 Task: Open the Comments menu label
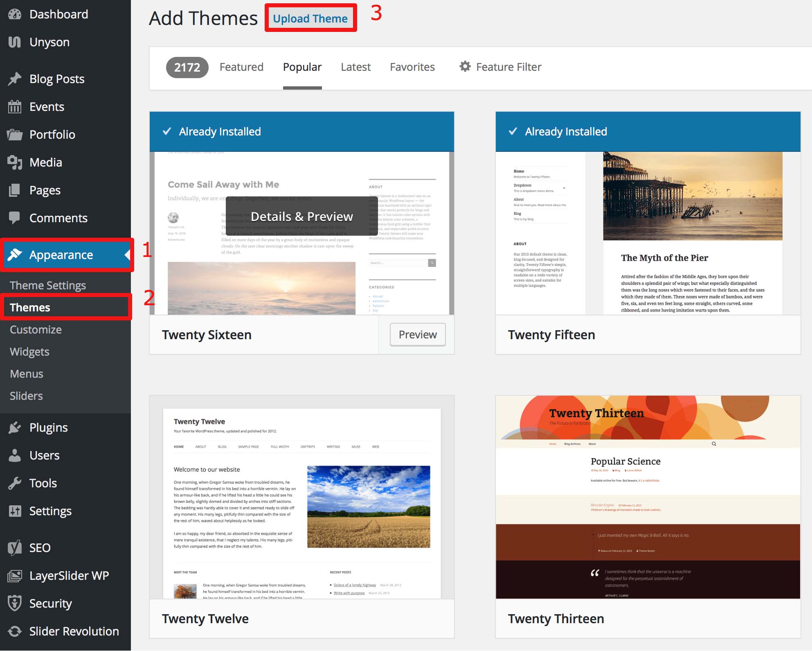58,218
